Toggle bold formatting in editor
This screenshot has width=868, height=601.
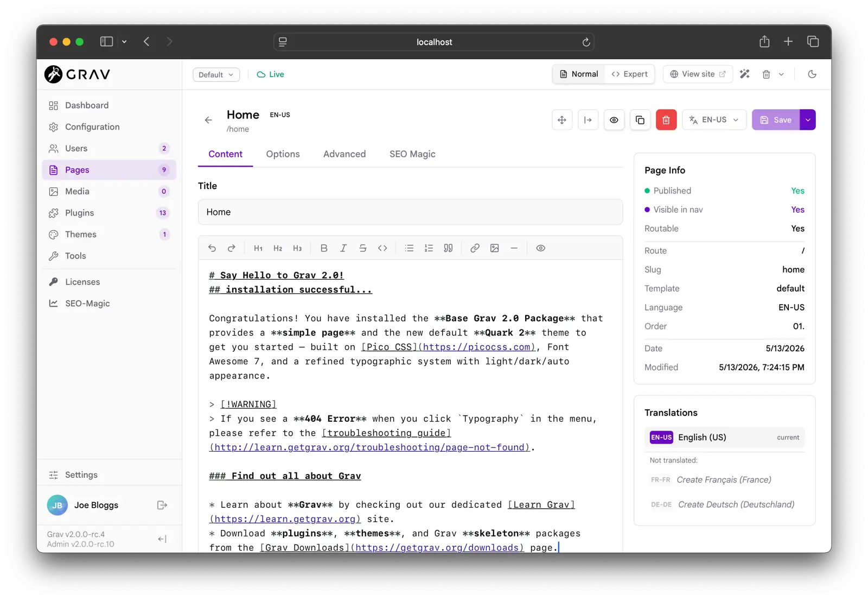(324, 248)
